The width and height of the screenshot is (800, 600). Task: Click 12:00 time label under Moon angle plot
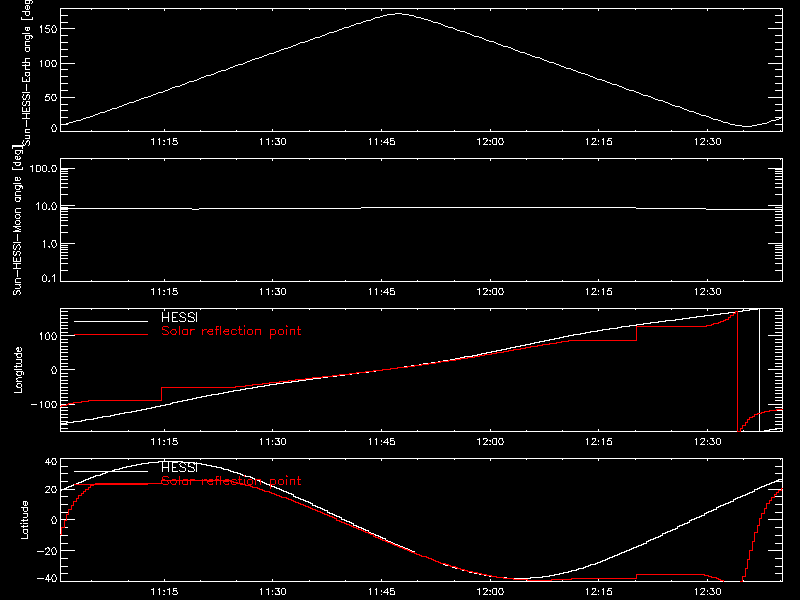point(490,292)
